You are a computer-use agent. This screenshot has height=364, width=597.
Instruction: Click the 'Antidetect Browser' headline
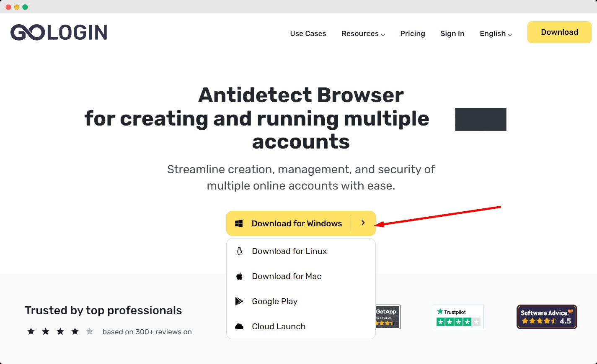[x=301, y=95]
